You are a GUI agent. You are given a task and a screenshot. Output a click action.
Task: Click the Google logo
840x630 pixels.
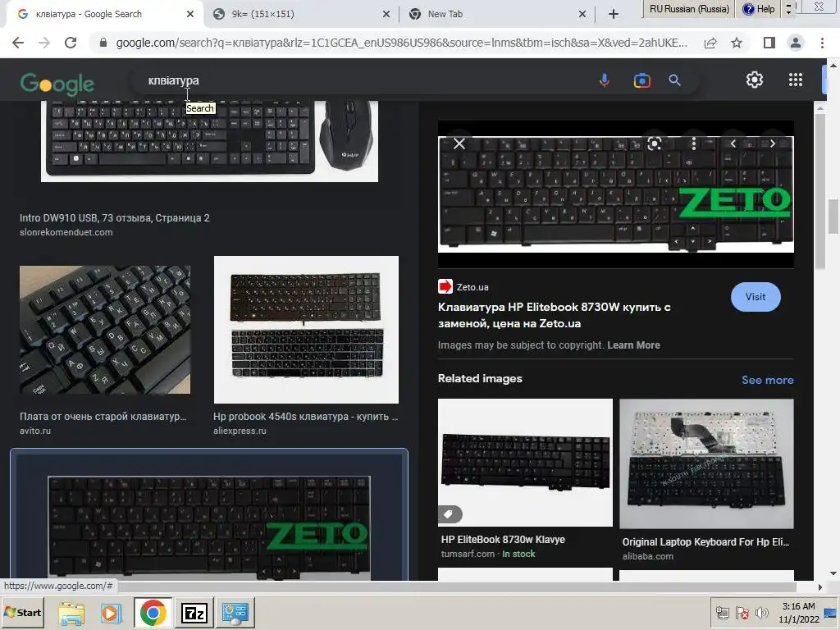57,83
